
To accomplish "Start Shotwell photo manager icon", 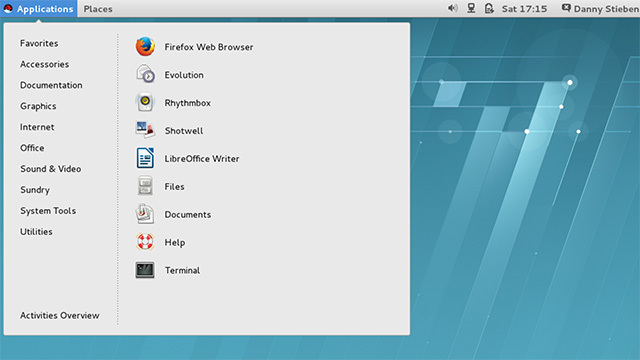I will coord(145,131).
